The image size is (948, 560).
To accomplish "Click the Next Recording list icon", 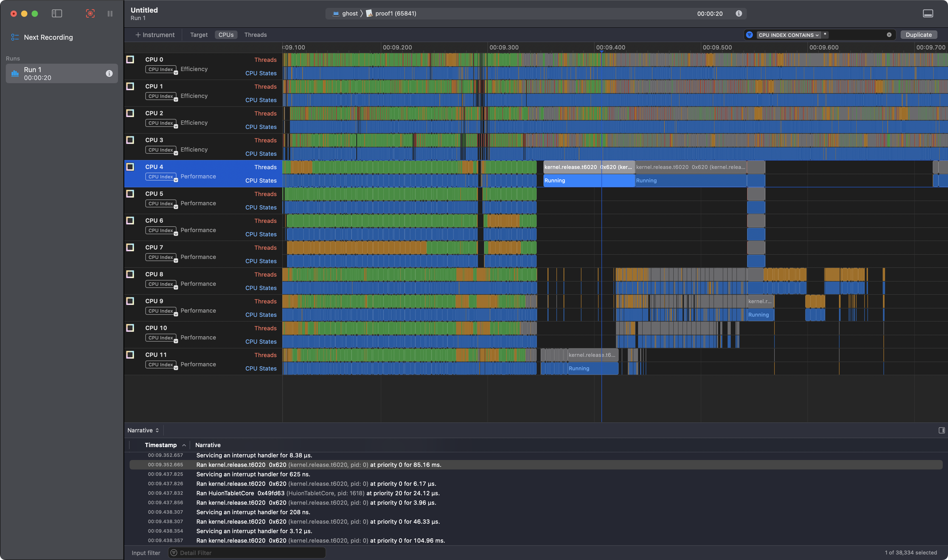I will tap(15, 37).
